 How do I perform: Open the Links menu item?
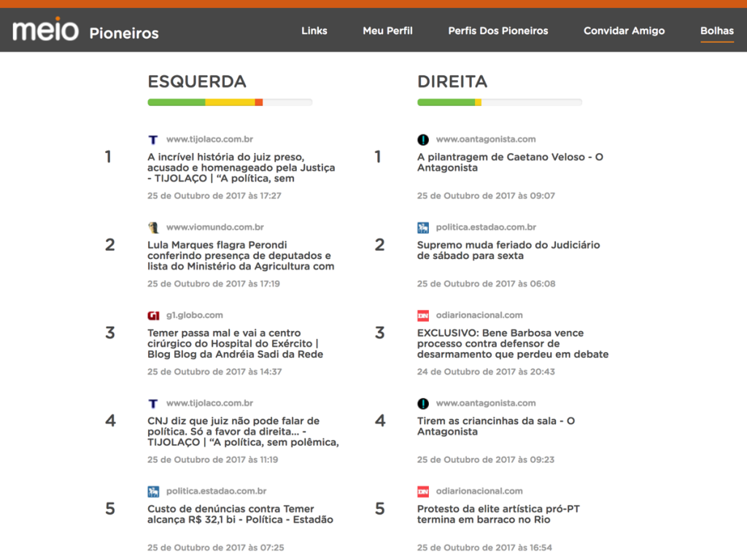click(314, 31)
